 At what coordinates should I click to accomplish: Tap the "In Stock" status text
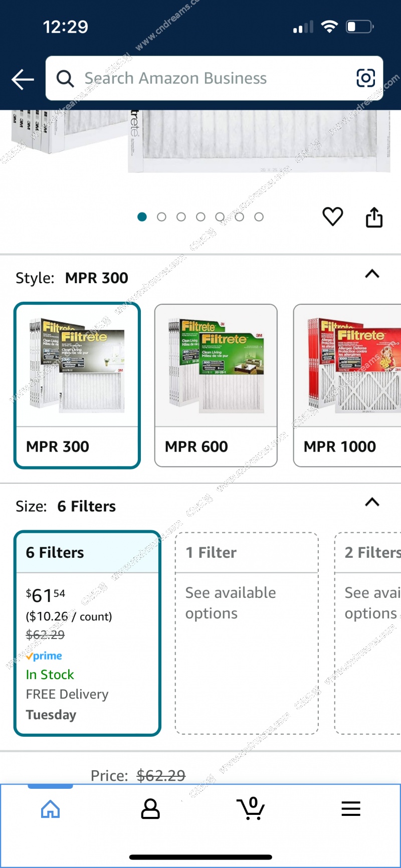tap(50, 675)
